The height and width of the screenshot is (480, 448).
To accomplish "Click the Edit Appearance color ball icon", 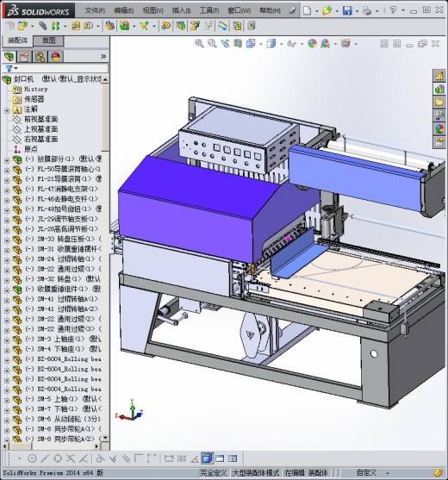I will 312,44.
